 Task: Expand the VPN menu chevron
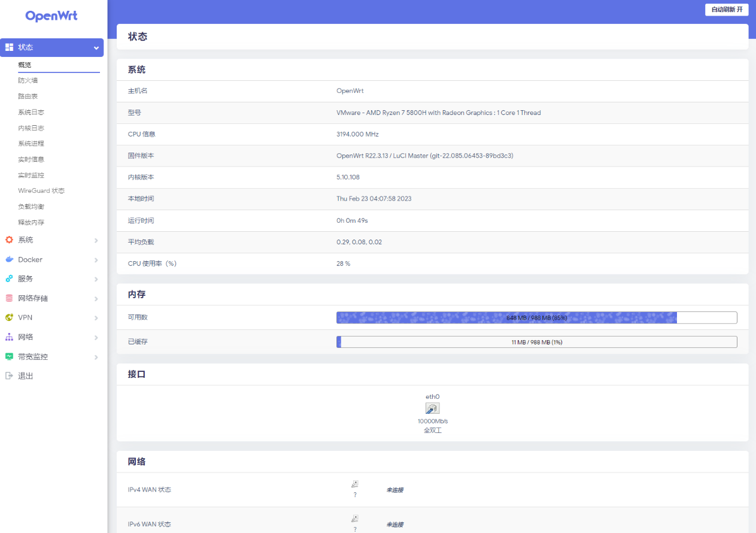click(96, 318)
